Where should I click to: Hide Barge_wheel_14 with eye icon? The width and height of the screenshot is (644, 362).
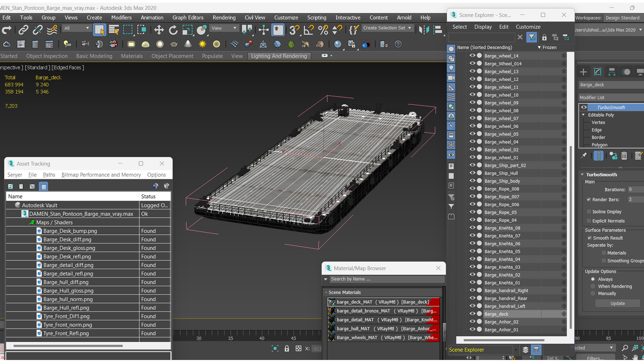pyautogui.click(x=472, y=56)
